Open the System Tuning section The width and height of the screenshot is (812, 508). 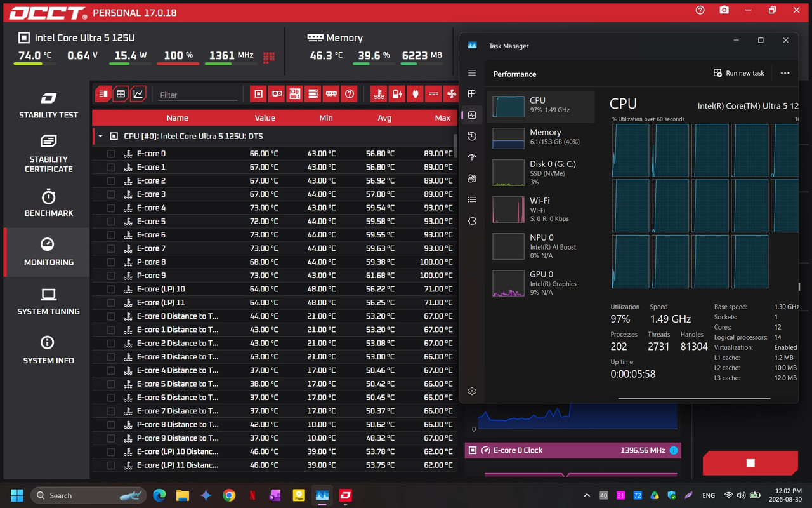coord(49,302)
